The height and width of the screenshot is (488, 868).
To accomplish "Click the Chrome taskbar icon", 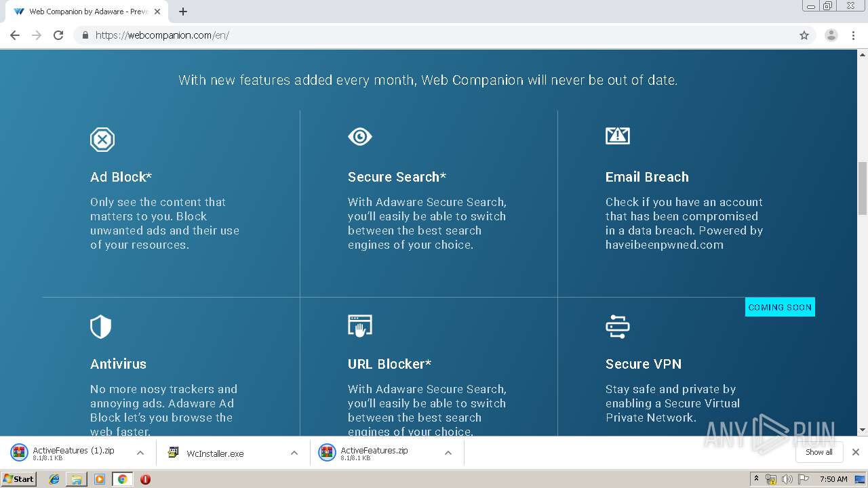I will pos(122,479).
